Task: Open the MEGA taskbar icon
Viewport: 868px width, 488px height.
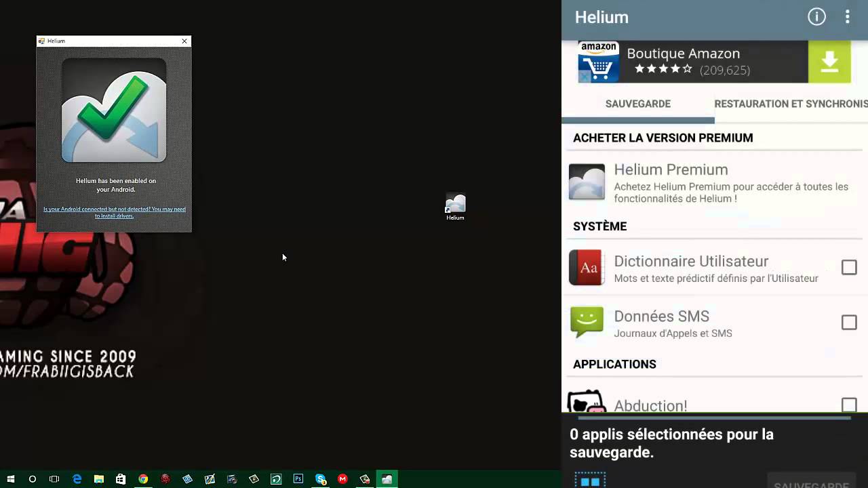Action: tap(342, 479)
